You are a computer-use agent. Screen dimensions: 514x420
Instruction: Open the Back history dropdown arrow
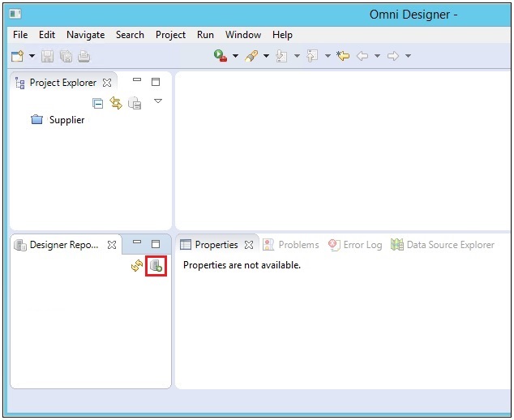click(x=377, y=56)
